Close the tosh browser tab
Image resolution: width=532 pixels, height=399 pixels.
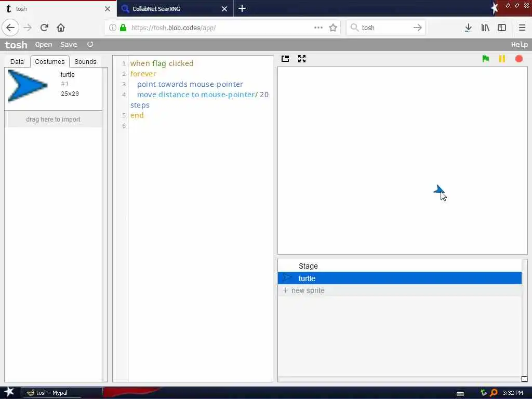[108, 9]
